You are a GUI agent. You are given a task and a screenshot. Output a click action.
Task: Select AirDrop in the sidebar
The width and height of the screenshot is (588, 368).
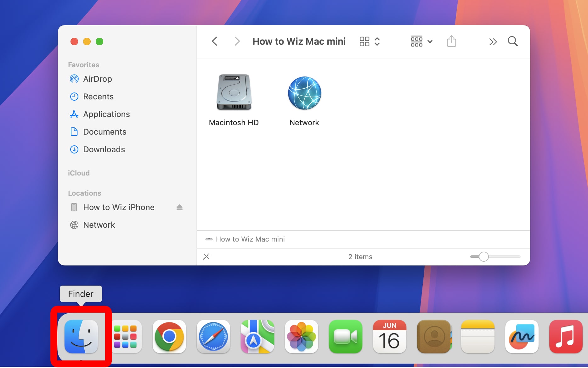(97, 79)
